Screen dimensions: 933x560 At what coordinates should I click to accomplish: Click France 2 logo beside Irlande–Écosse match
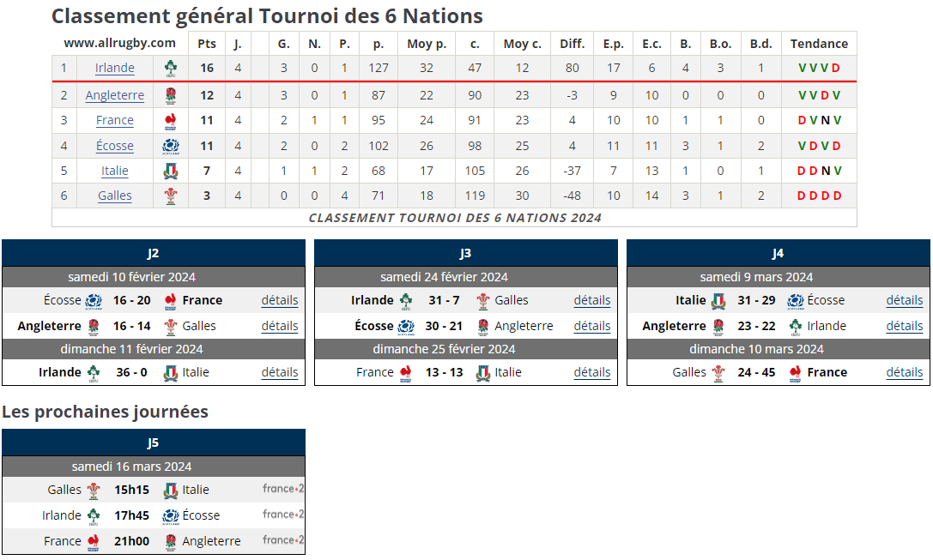(x=283, y=515)
